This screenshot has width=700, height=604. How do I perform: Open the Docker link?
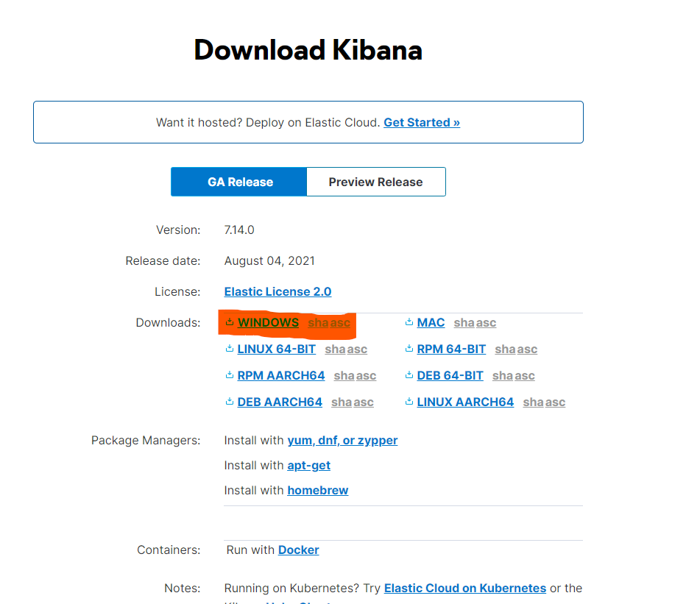point(299,550)
